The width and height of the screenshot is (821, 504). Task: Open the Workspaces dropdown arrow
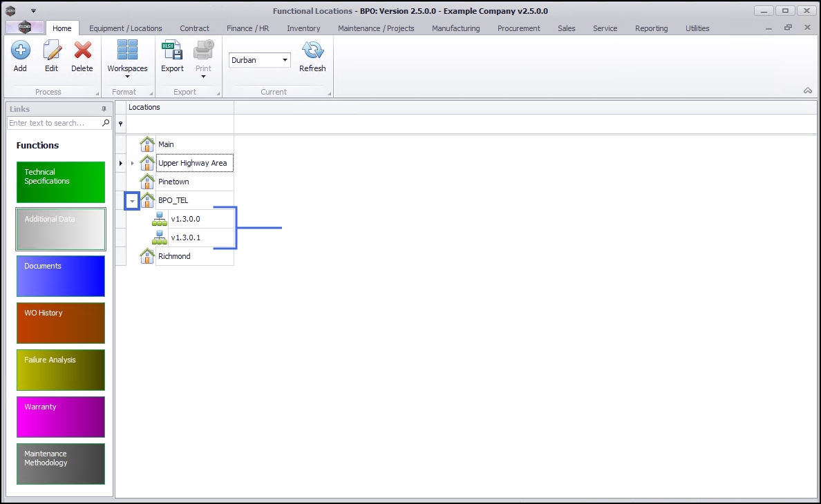point(127,77)
